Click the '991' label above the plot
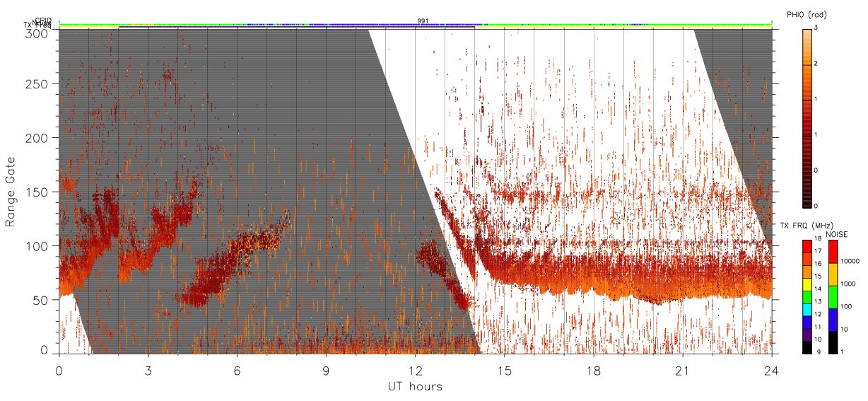The height and width of the screenshot is (401, 868). [x=423, y=21]
